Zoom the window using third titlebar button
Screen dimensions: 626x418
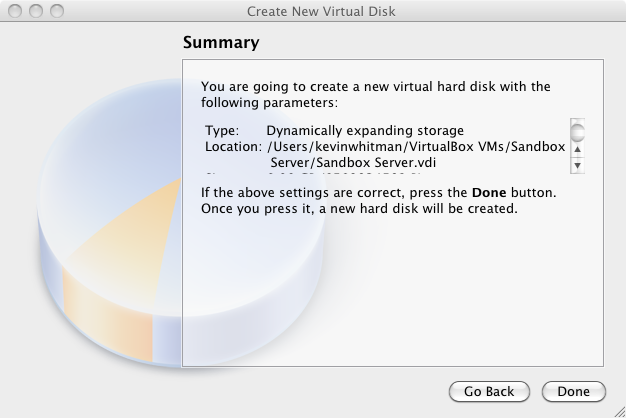[x=57, y=11]
